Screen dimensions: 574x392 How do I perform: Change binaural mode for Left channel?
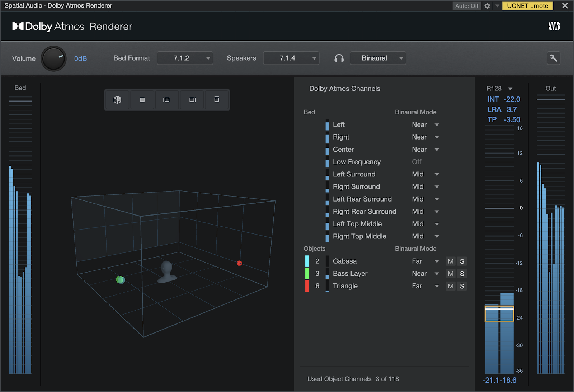[x=425, y=125]
